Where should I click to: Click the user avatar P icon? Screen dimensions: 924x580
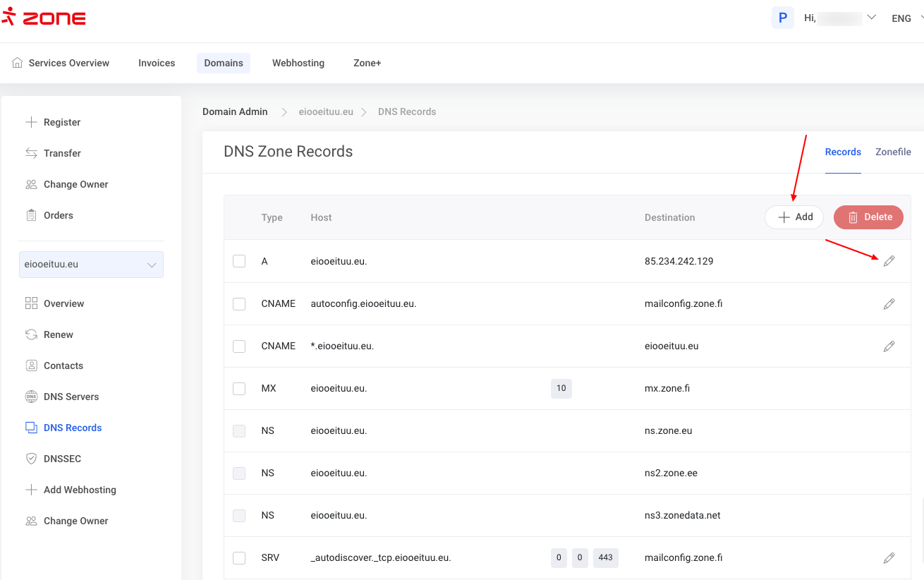click(x=783, y=18)
